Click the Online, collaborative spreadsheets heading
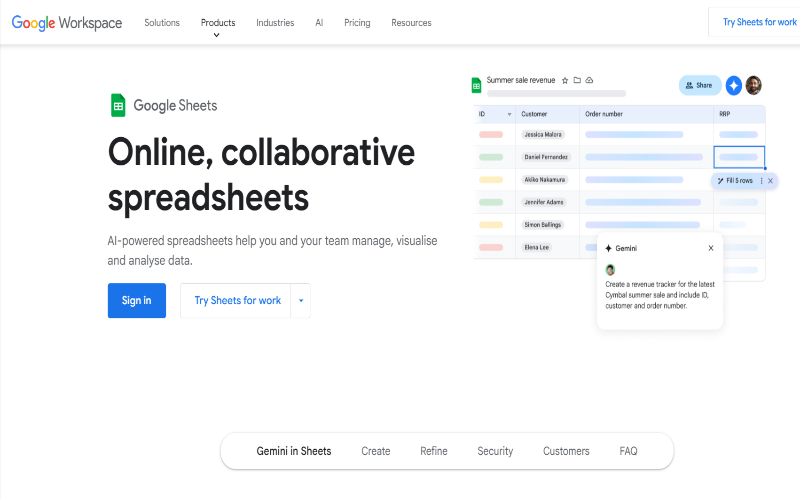The width and height of the screenshot is (800, 500). [x=261, y=174]
